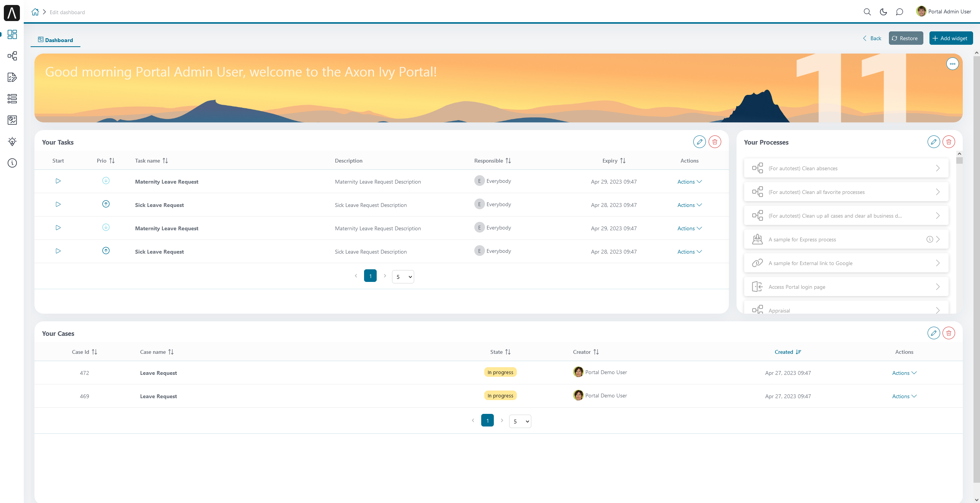The width and height of the screenshot is (980, 503).
Task: Delete the Your Cases widget
Action: [949, 333]
